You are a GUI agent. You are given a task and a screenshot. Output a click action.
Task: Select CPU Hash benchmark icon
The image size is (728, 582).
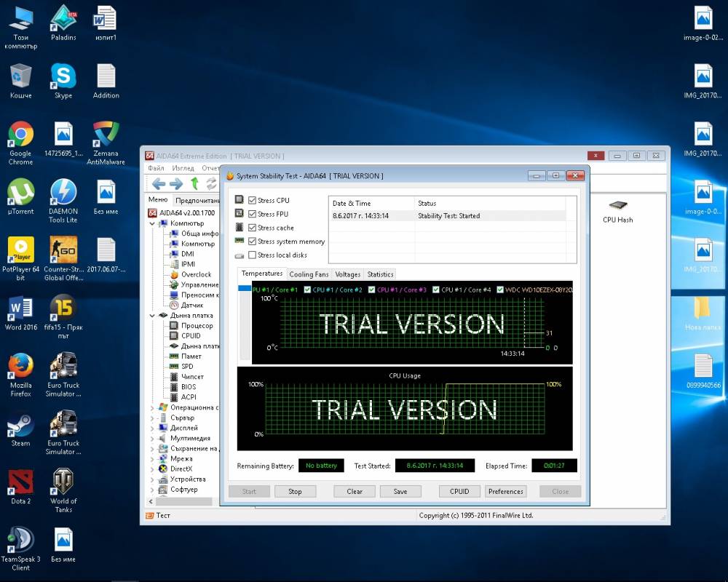(x=617, y=211)
